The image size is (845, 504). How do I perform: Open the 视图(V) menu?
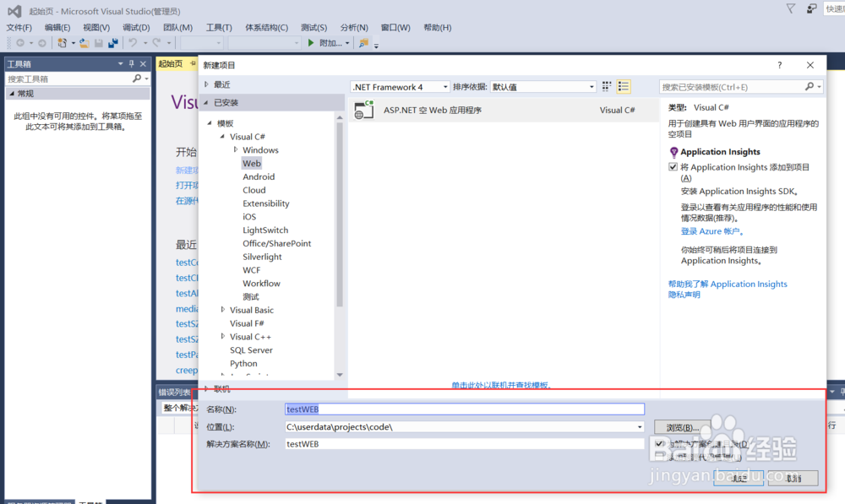[96, 28]
